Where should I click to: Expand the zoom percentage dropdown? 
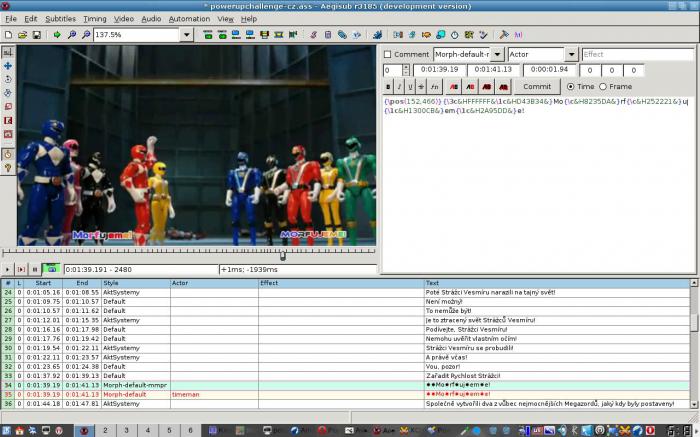[187, 35]
